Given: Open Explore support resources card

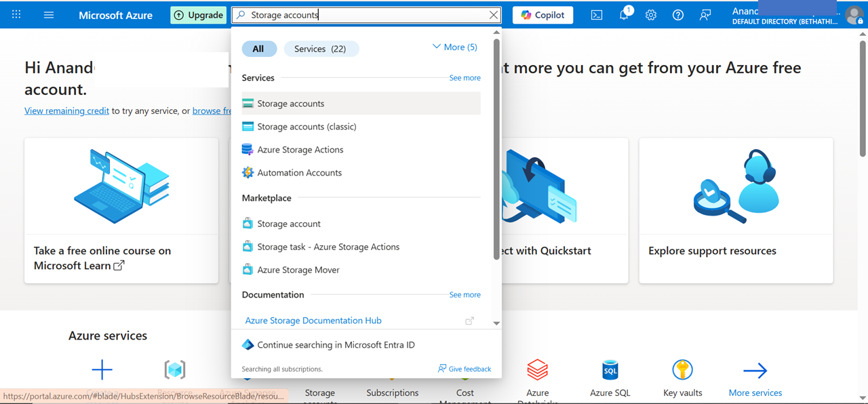Looking at the screenshot, I should (736, 211).
